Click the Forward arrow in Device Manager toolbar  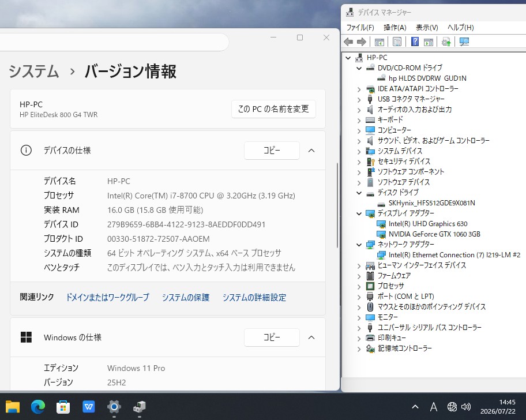(x=361, y=42)
